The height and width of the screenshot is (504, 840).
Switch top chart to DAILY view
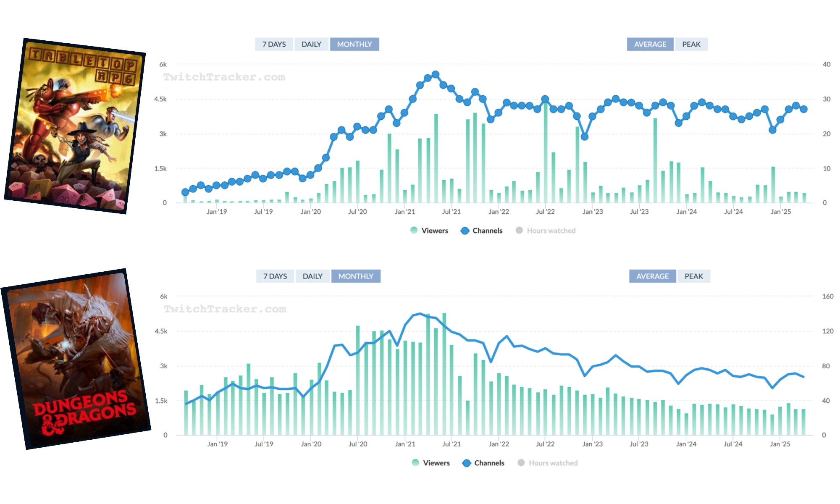311,44
